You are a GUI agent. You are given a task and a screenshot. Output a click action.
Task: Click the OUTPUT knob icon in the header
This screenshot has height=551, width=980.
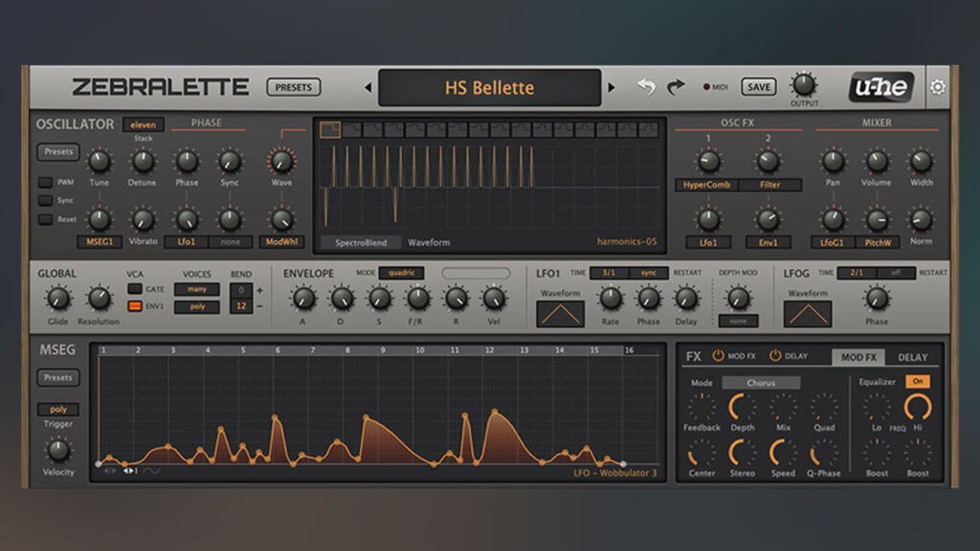tap(804, 86)
